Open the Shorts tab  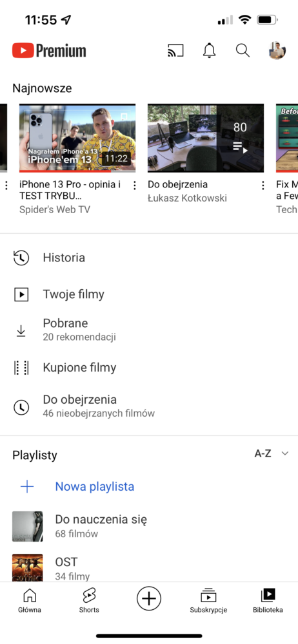coord(89,600)
